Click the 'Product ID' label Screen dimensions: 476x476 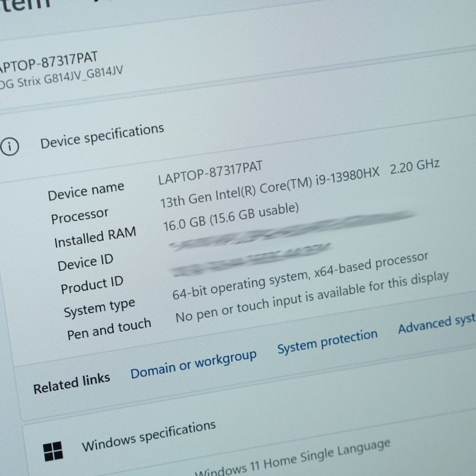(x=92, y=285)
